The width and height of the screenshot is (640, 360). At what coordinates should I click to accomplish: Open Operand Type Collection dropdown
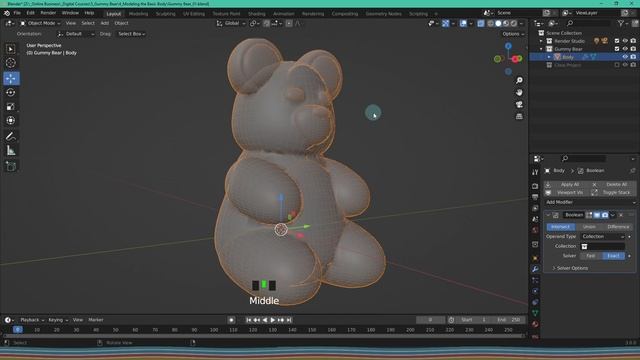603,237
